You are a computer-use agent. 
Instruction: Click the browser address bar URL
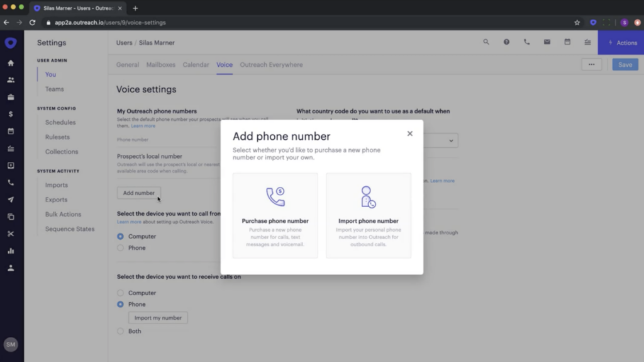click(110, 23)
